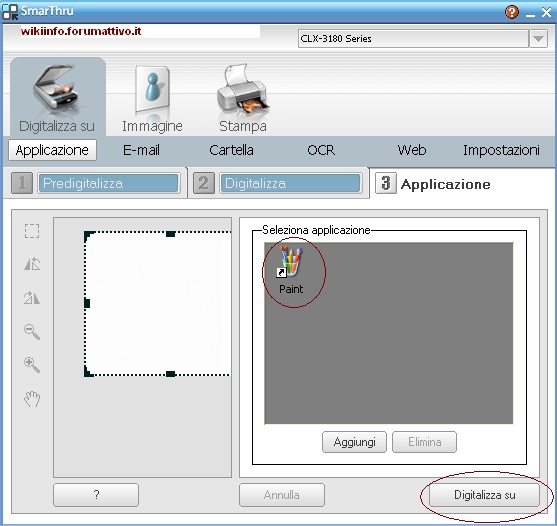Viewport: 557px width, 526px height.
Task: Expand the CLX-3180 Series device dropdown
Action: 539,39
